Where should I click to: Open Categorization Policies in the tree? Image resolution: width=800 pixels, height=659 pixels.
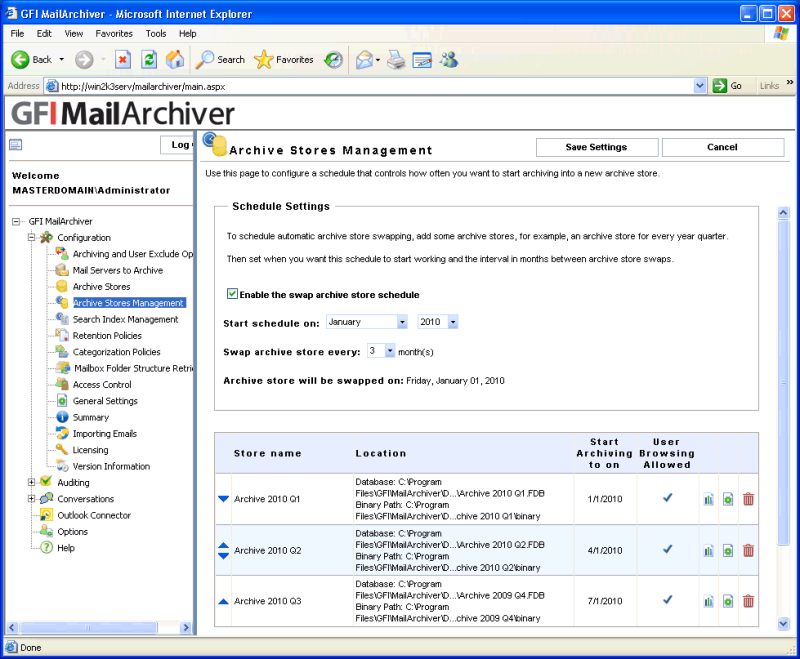tap(116, 352)
